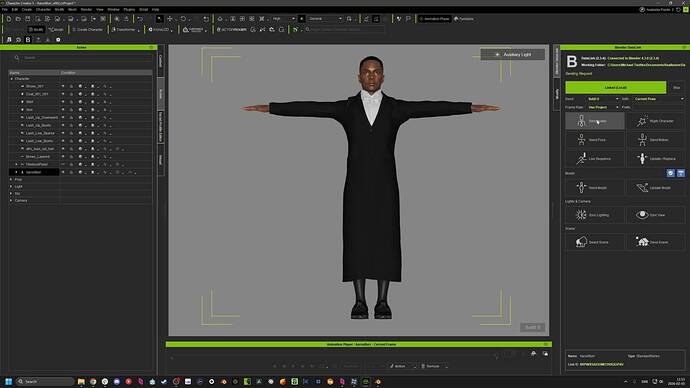Image resolution: width=690 pixels, height=388 pixels.
Task: Activate the Select arrow tool
Action: pyautogui.click(x=159, y=19)
